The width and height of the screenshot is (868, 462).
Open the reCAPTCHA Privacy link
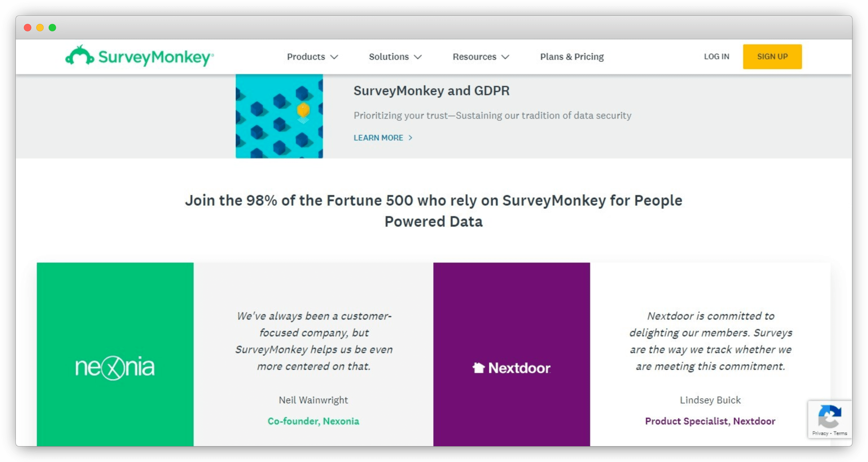pyautogui.click(x=820, y=433)
